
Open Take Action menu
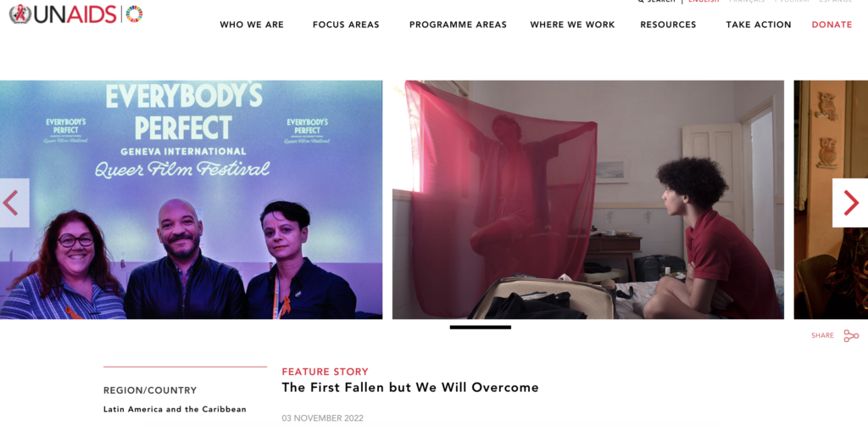[x=759, y=25]
